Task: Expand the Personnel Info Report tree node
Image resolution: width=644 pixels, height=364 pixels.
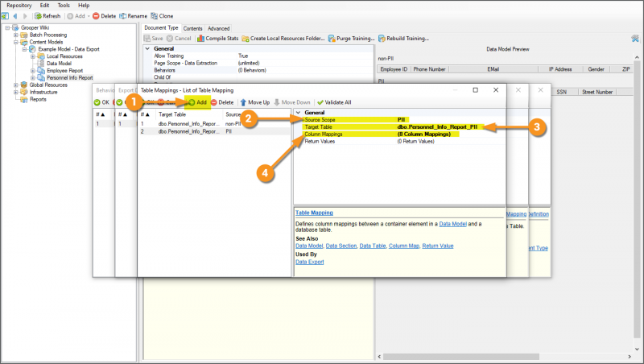Action: coord(33,77)
